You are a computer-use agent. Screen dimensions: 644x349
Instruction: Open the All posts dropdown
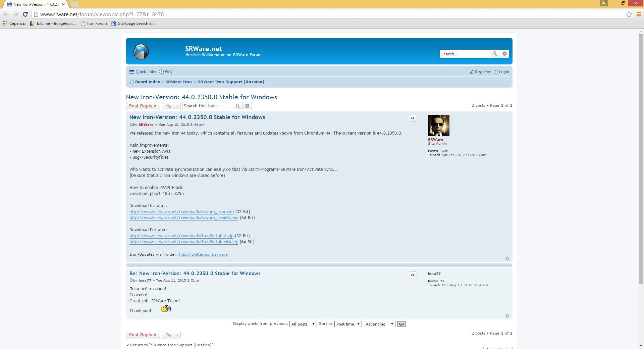point(303,324)
